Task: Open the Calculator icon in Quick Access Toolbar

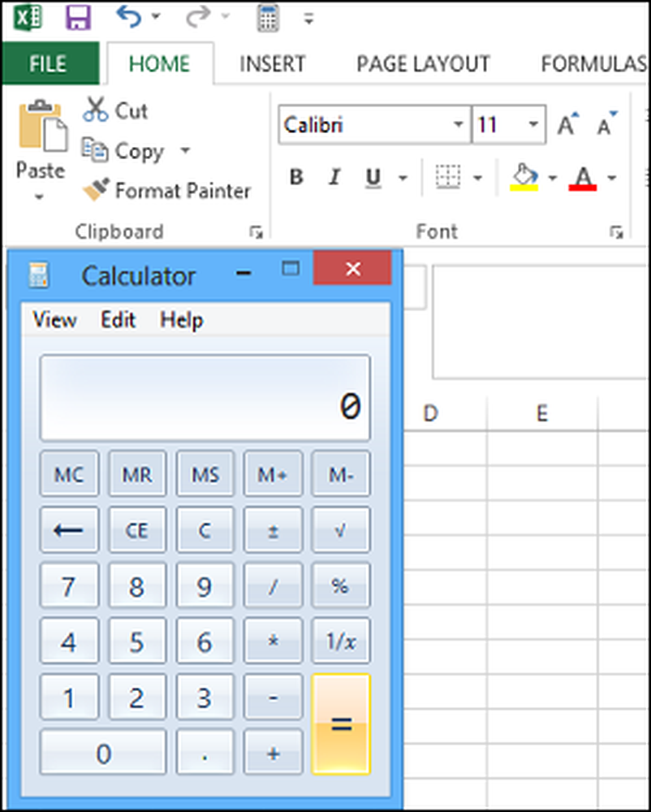Action: tap(267, 17)
